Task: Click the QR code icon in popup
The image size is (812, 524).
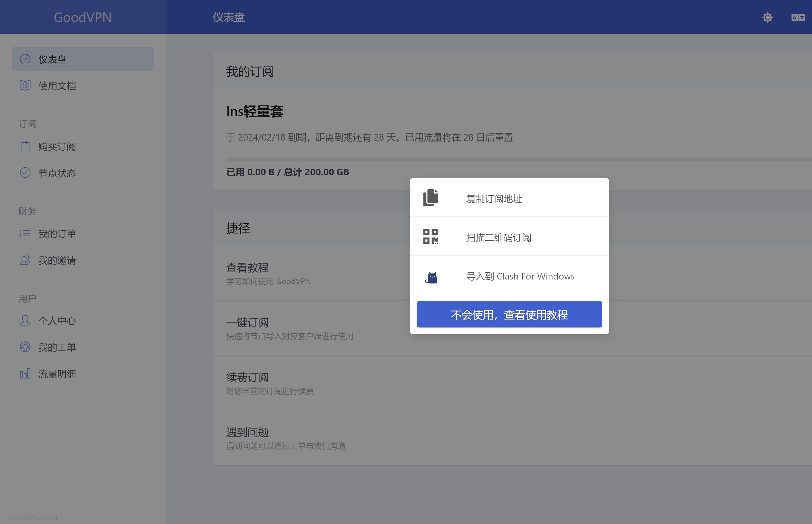Action: click(430, 237)
